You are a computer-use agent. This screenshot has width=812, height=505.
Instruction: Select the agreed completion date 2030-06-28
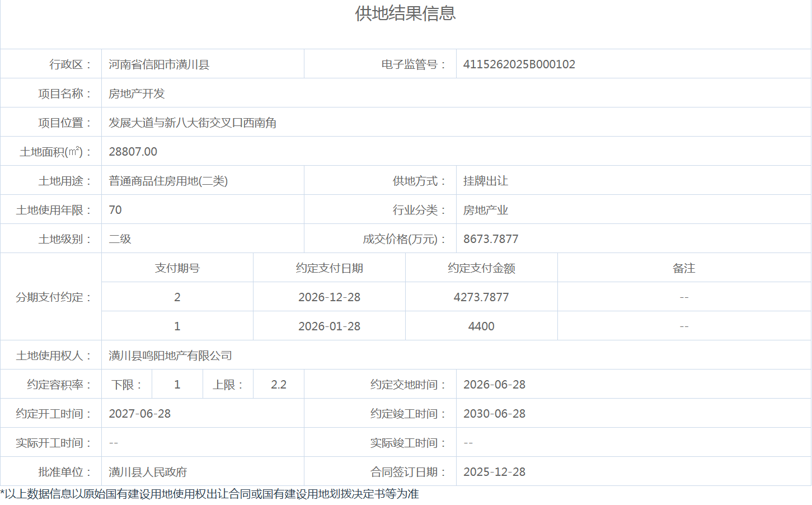pos(495,414)
